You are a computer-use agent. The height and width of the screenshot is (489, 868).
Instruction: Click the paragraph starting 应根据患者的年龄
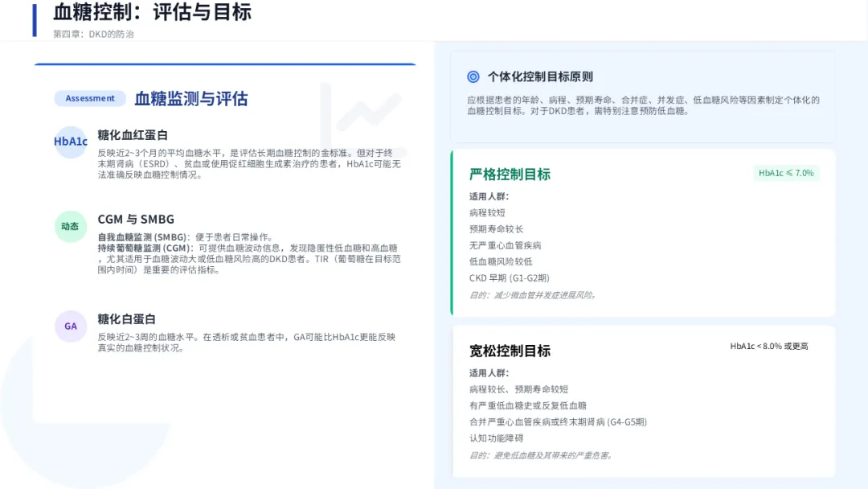643,105
